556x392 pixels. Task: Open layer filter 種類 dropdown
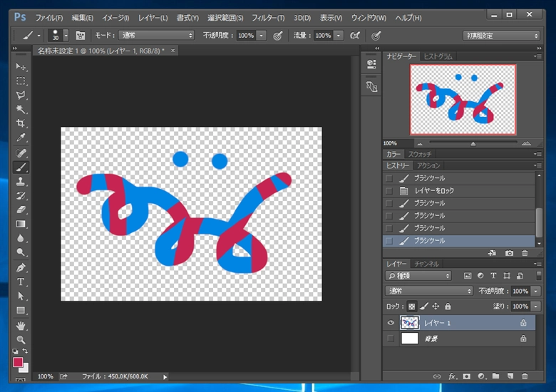pyautogui.click(x=418, y=276)
